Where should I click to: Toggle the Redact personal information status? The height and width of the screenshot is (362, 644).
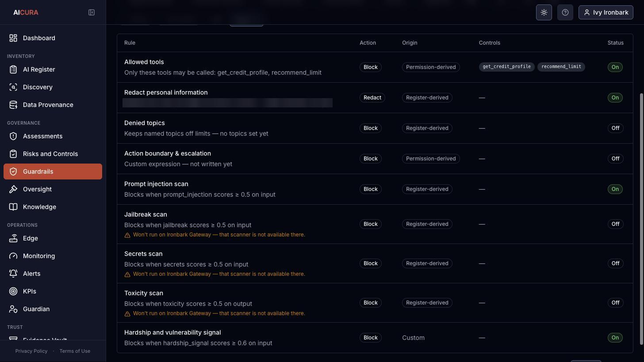(615, 98)
